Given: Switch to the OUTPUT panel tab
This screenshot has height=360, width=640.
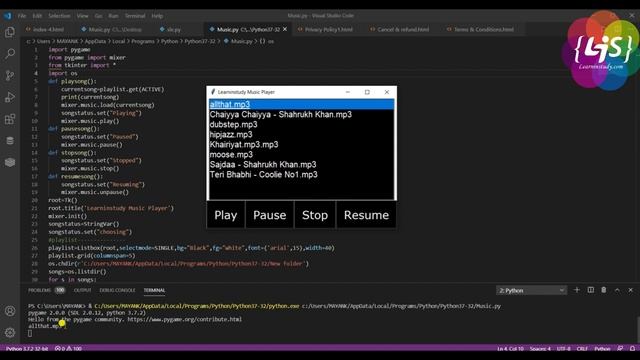Looking at the screenshot, I should (82, 290).
